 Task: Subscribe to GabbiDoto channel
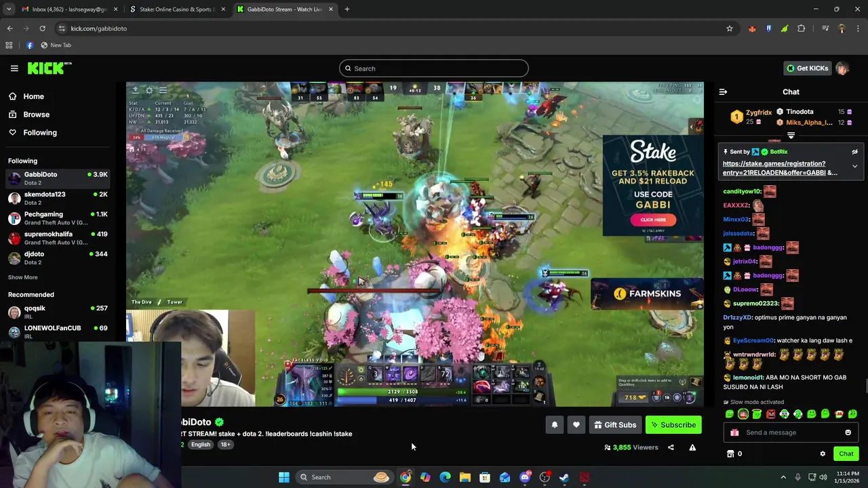[673, 425]
